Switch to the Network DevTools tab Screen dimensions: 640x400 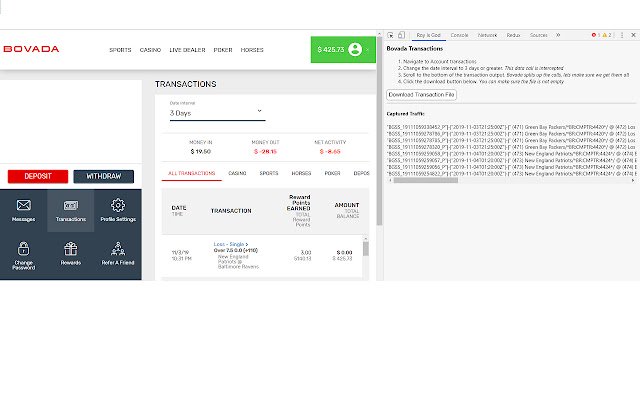[x=487, y=35]
